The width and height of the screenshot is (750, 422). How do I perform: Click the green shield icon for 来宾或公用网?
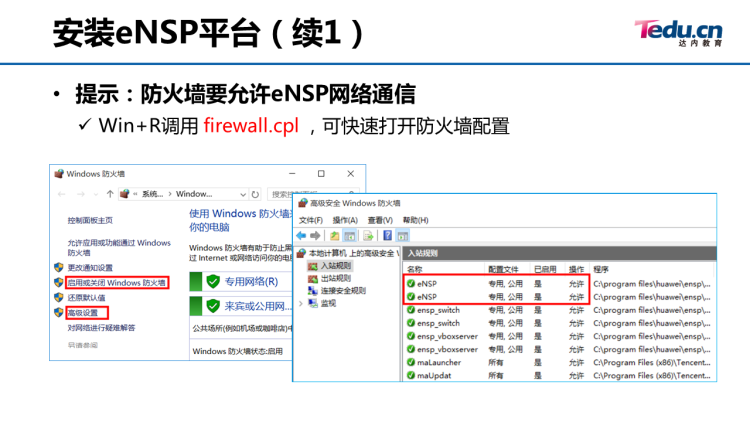click(213, 306)
